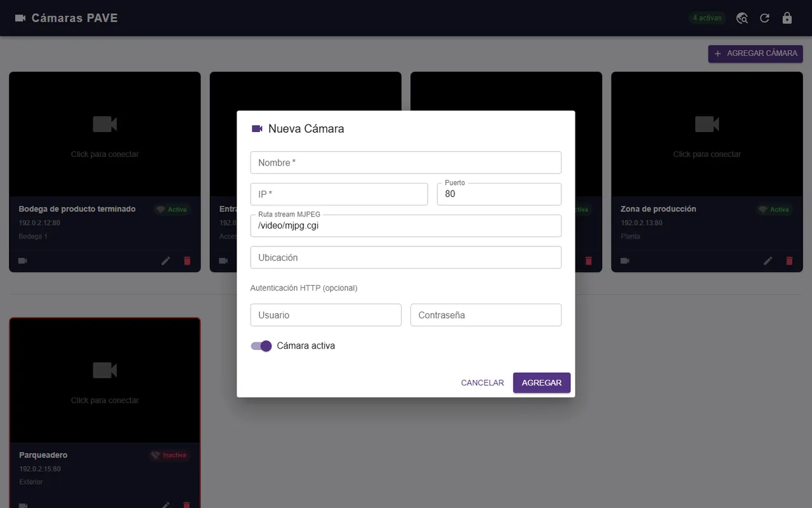Viewport: 812px width, 508px height.
Task: Edit Bodega de producto terminado camera pencil icon
Action: 166,260
